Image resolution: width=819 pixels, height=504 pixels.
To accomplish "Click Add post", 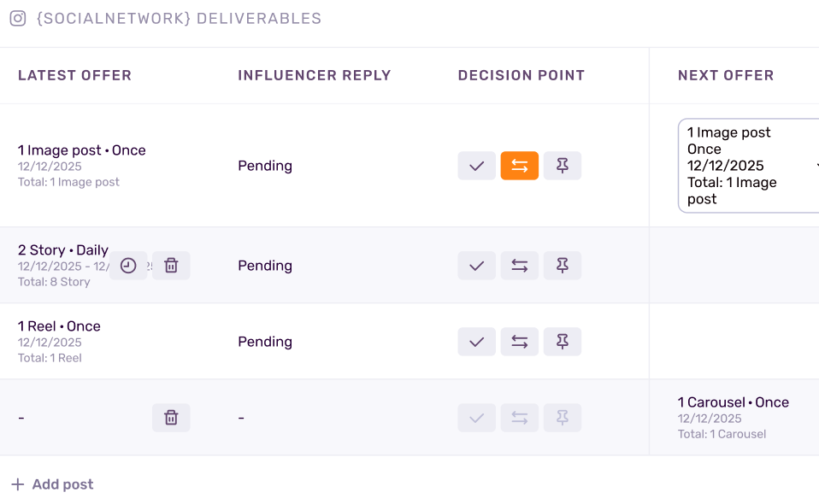I will 62,484.
